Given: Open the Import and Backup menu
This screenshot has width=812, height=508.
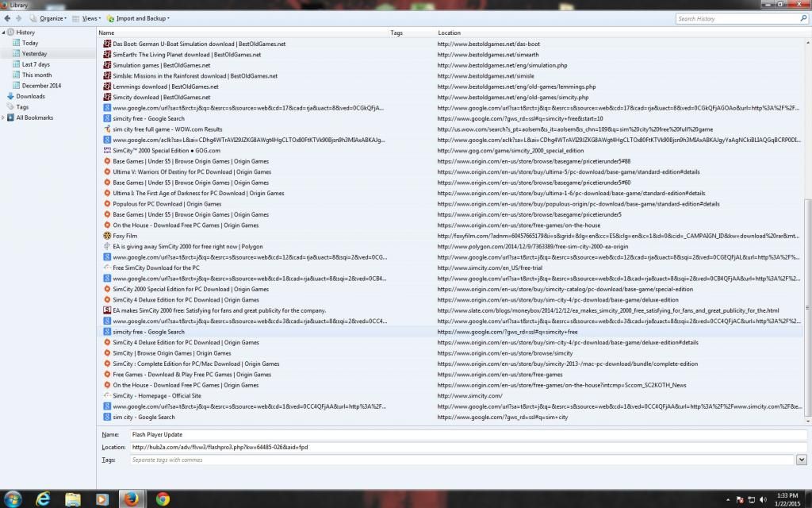Looking at the screenshot, I should (138, 18).
